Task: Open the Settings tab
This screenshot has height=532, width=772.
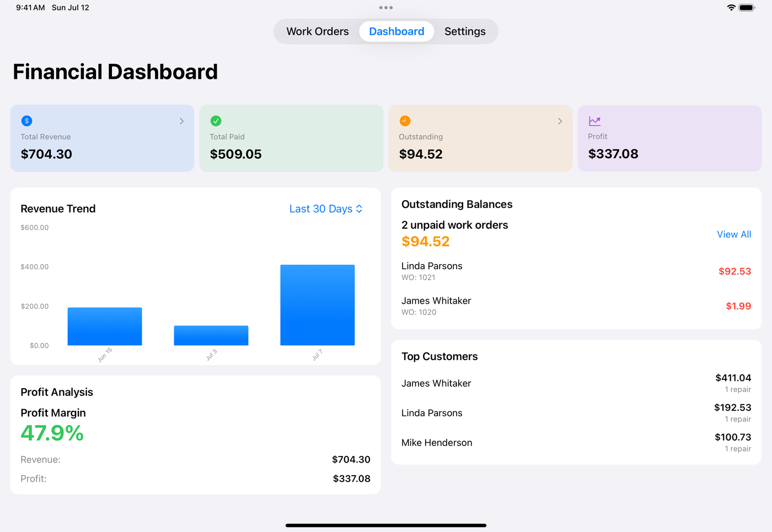Action: click(x=465, y=31)
